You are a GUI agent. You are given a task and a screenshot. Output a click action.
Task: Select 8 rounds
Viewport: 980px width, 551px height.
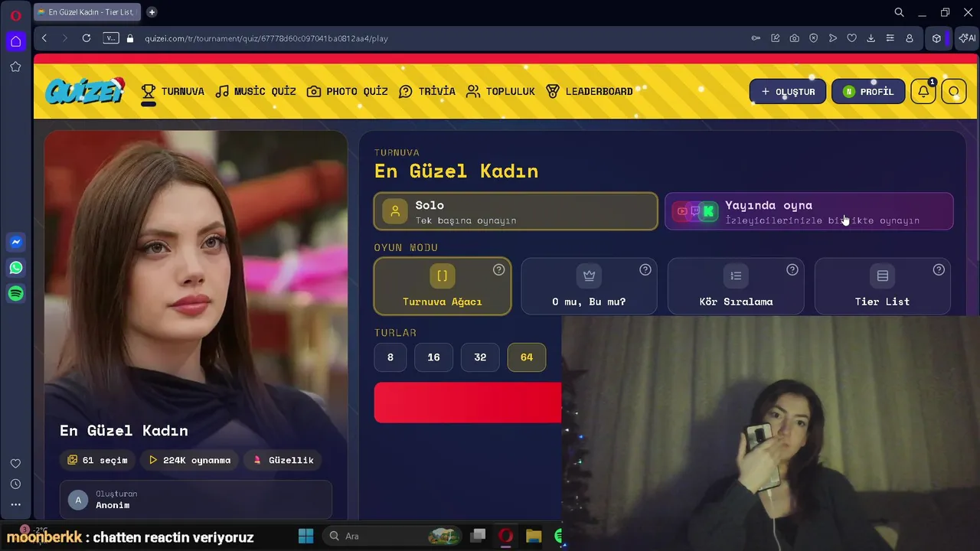tap(390, 357)
